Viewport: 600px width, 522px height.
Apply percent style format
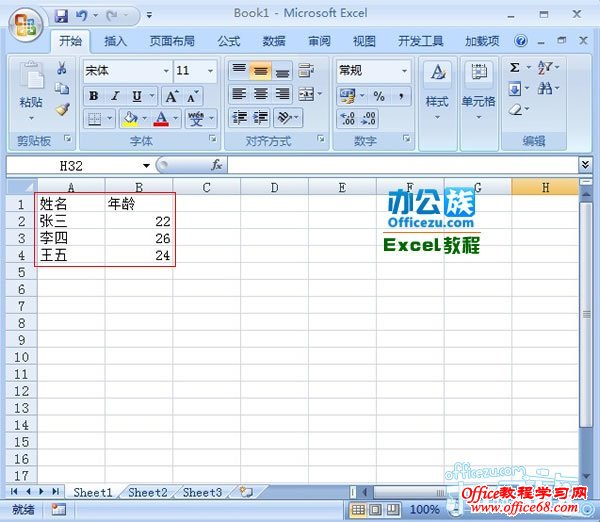(379, 96)
